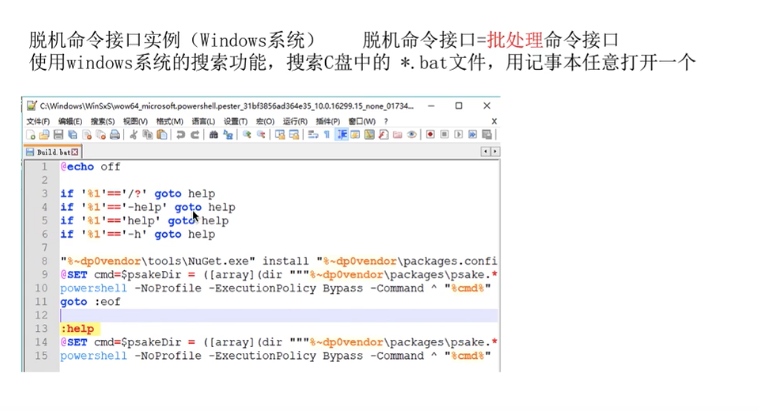
Task: Click line containing '-h' goto help
Action: pyautogui.click(x=137, y=234)
